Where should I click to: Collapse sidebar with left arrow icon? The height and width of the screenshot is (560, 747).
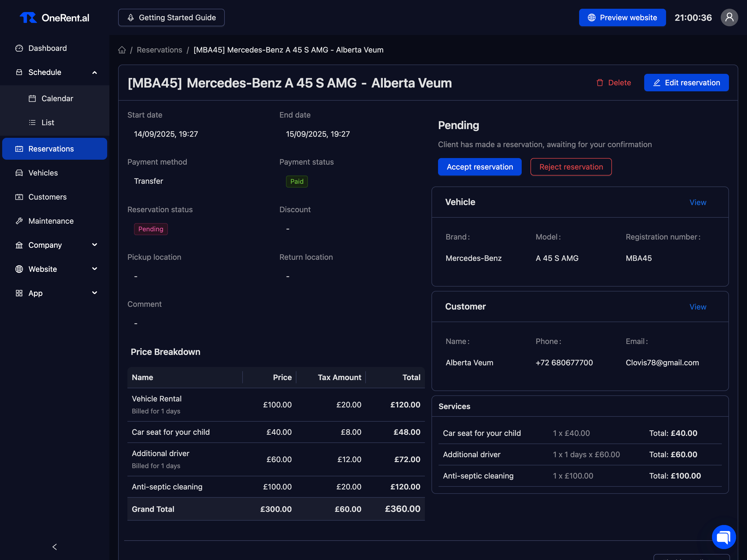(x=55, y=547)
